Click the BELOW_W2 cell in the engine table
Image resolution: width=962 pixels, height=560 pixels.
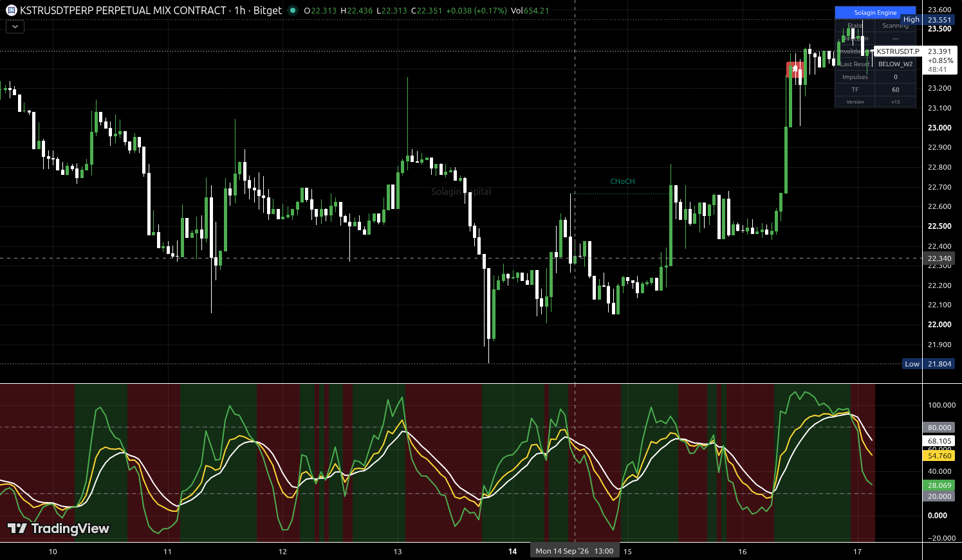pyautogui.click(x=895, y=64)
